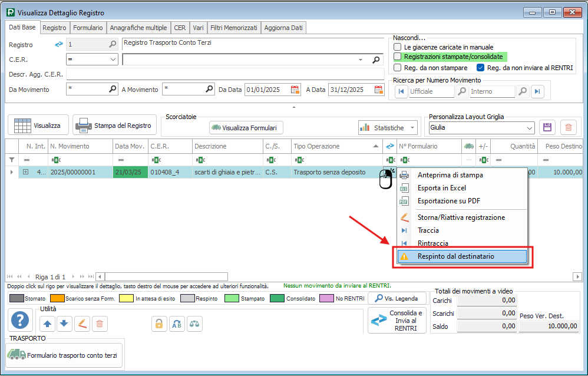
Task: Check 'Registrazioni stampate/consolidate' option
Action: click(x=398, y=57)
